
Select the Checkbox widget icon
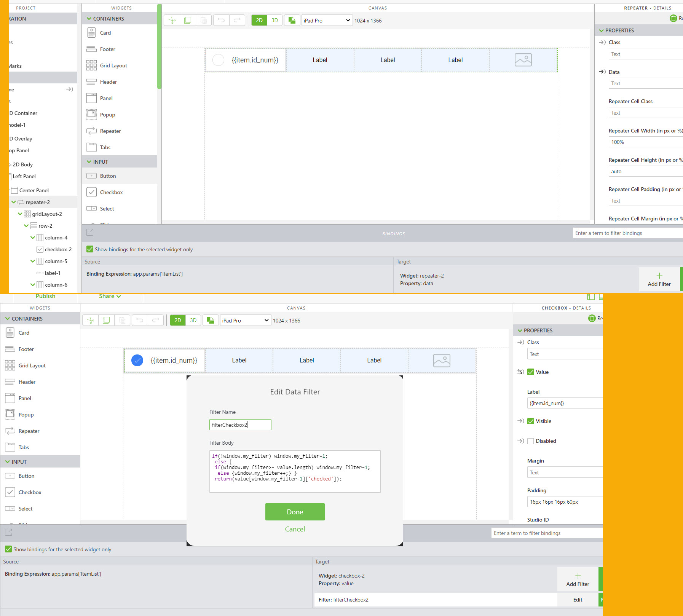coord(91,192)
